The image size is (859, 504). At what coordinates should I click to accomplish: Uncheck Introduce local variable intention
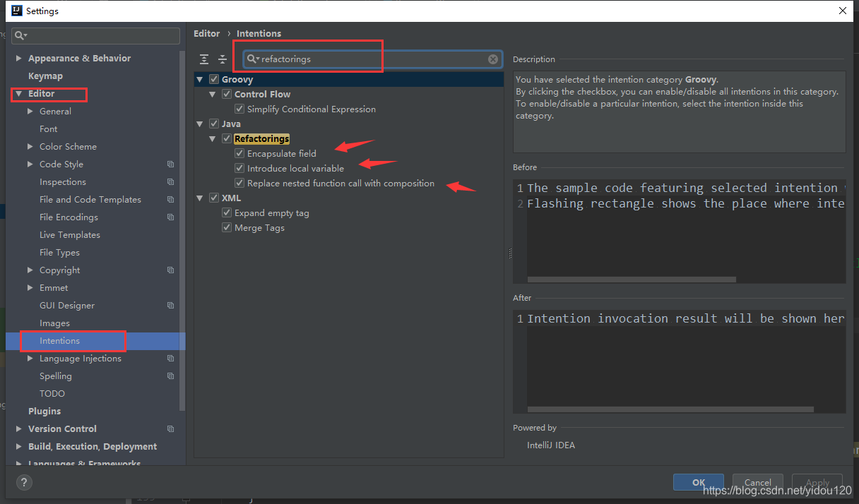[x=239, y=168]
